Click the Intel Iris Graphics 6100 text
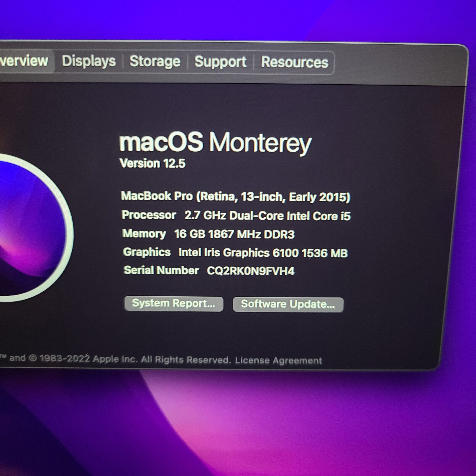The width and height of the screenshot is (476, 476). [x=263, y=253]
